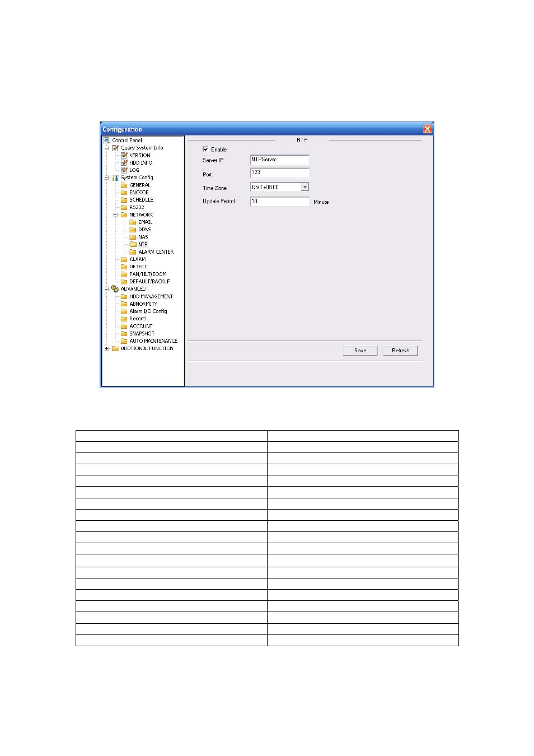This screenshot has width=534, height=756.
Task: Click the SCHEDULE folder icon
Action: coord(124,199)
